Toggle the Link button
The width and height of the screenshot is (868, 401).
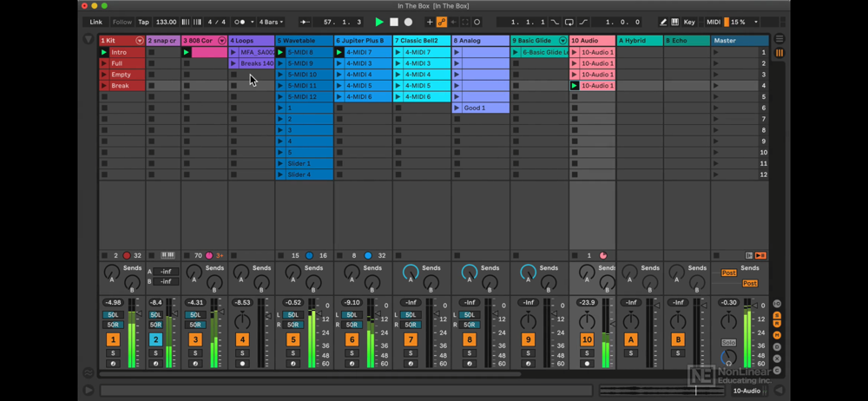tap(95, 22)
